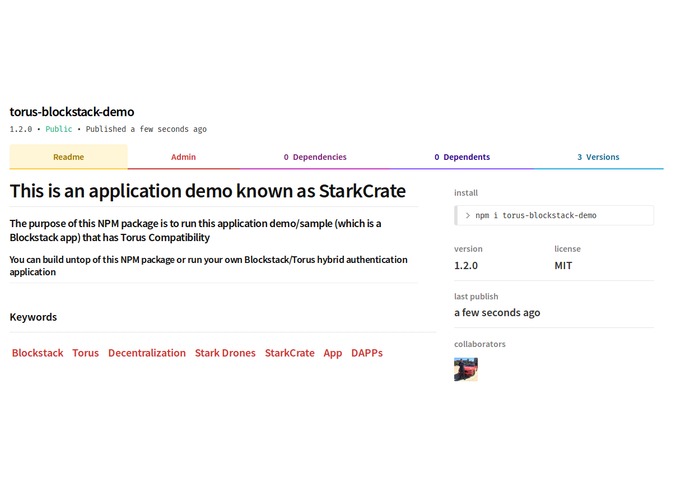Image resolution: width=695 pixels, height=494 pixels.
Task: Open the App keyword link
Action: (x=333, y=354)
